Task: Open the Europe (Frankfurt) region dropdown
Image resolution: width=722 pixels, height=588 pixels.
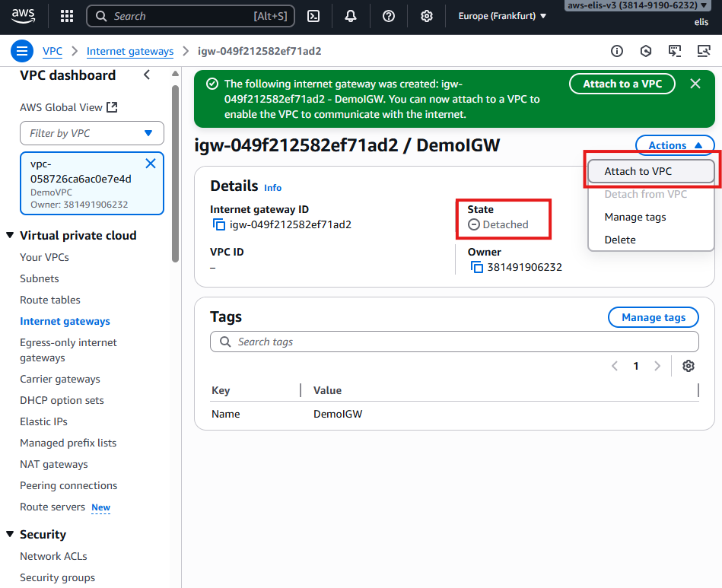Action: (502, 16)
